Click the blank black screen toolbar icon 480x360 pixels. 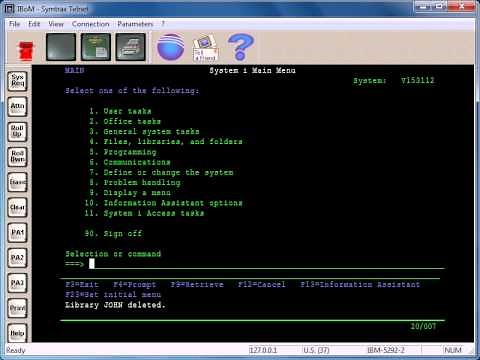coord(61,47)
